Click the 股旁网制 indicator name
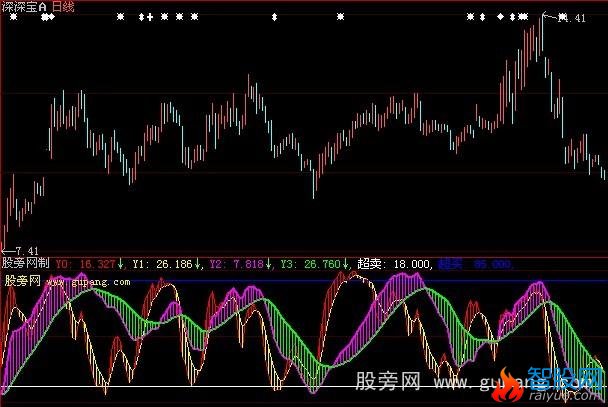Image resolution: width=608 pixels, height=407 pixels. click(26, 264)
